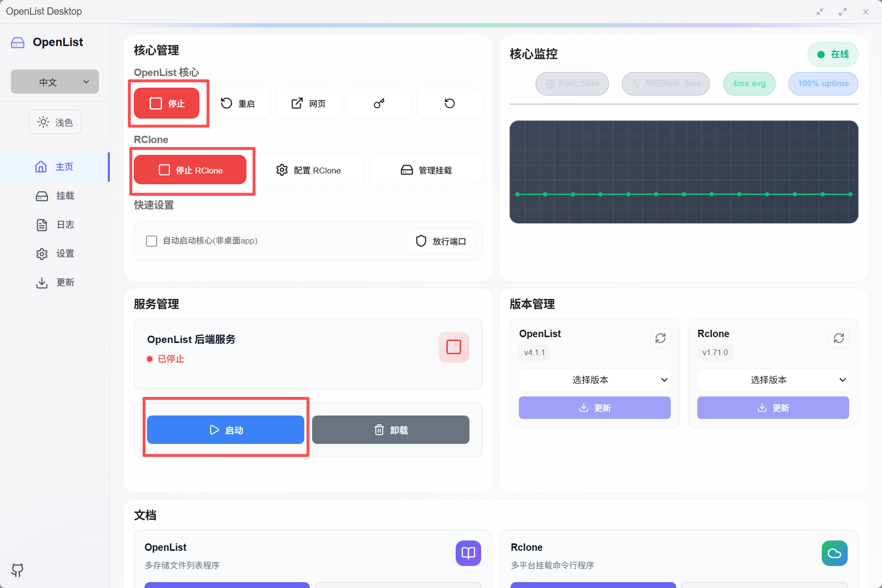Viewport: 882px width, 588px height.
Task: Click the reset arrow icon next to key
Action: [x=449, y=103]
